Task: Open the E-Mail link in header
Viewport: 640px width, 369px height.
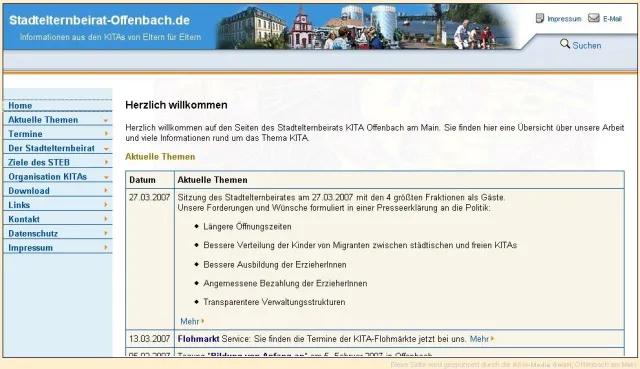Action: (x=612, y=19)
